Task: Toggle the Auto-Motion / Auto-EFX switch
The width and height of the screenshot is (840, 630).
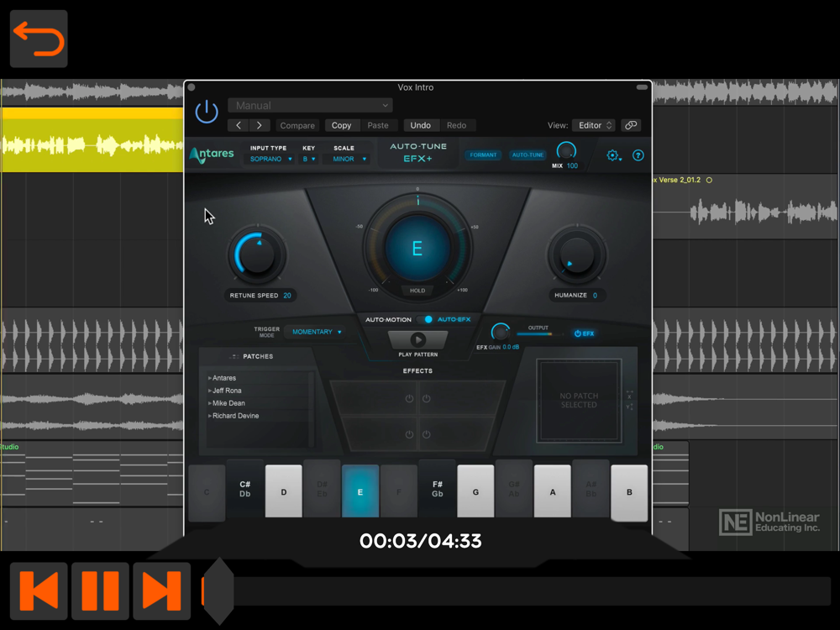Action: click(x=427, y=319)
